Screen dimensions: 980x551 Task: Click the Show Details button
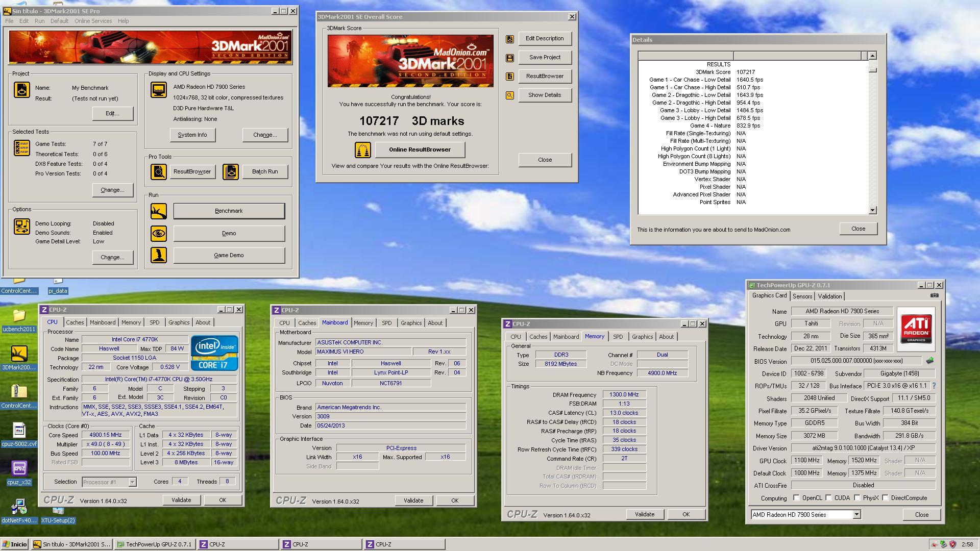coord(545,95)
